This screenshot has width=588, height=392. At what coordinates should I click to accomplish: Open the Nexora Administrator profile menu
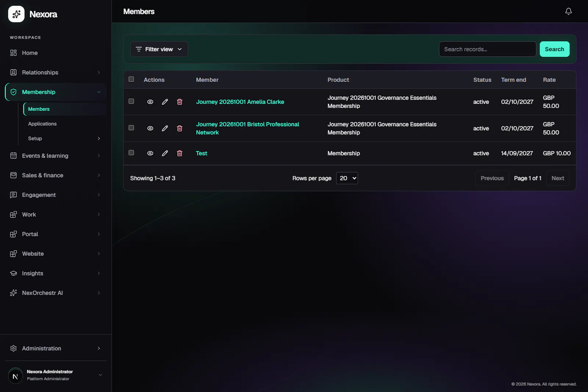point(55,375)
